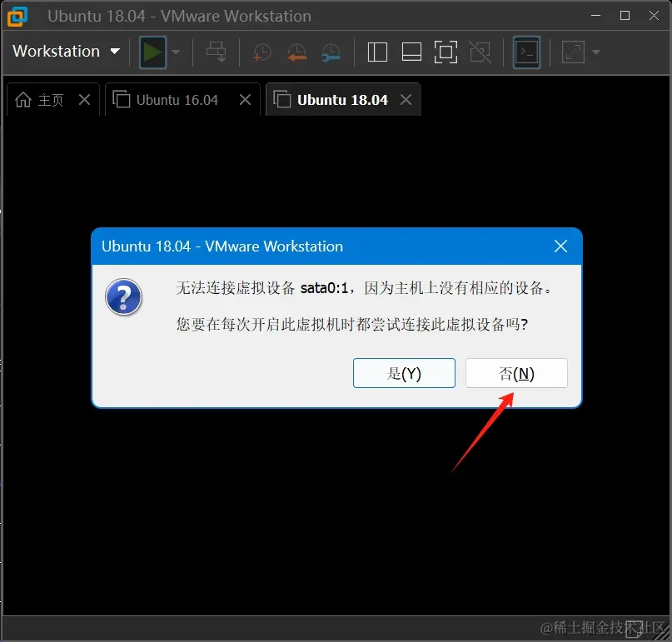Click the green Power On play button
672x642 pixels.
[x=152, y=52]
